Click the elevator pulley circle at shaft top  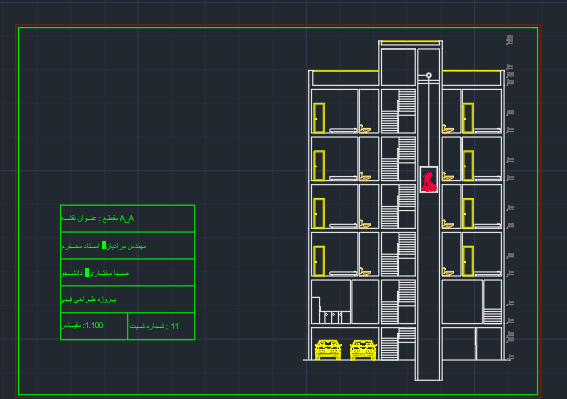point(429,75)
